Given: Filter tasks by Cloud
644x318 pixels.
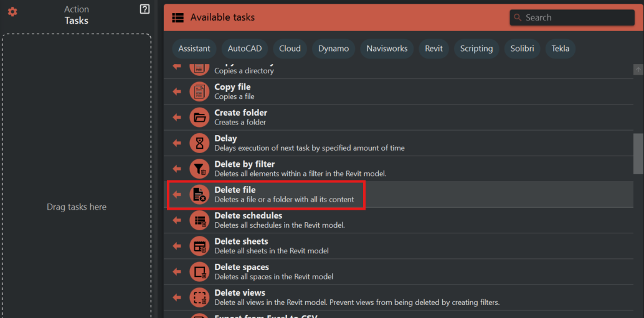Looking at the screenshot, I should [290, 49].
